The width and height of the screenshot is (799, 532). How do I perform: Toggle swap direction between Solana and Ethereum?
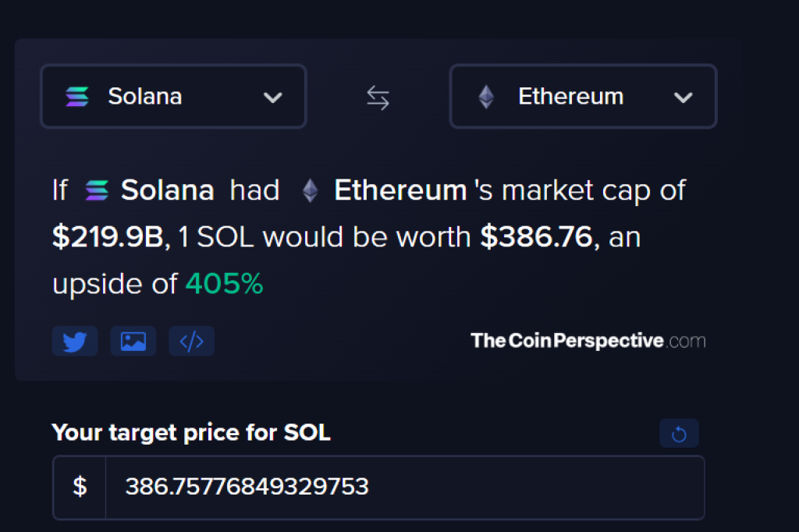coord(377,97)
